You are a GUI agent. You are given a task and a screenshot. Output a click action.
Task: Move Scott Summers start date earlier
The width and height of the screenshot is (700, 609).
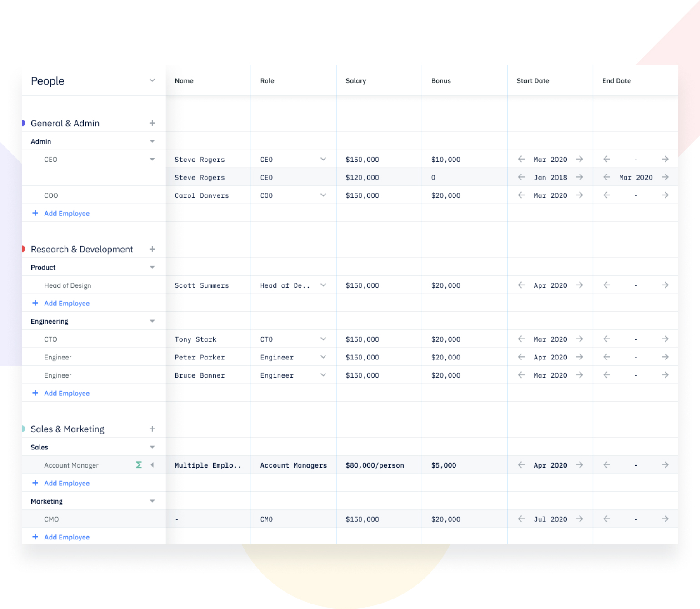click(x=521, y=285)
